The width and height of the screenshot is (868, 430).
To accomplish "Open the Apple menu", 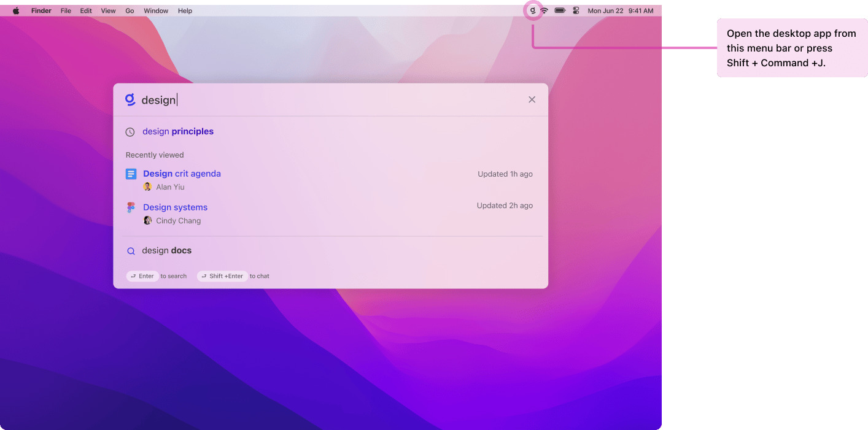I will [16, 10].
